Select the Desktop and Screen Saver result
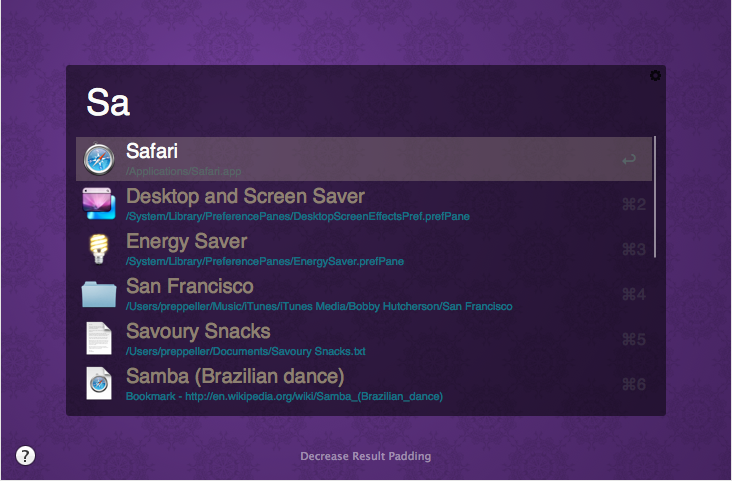This screenshot has width=732, height=481. 245,197
